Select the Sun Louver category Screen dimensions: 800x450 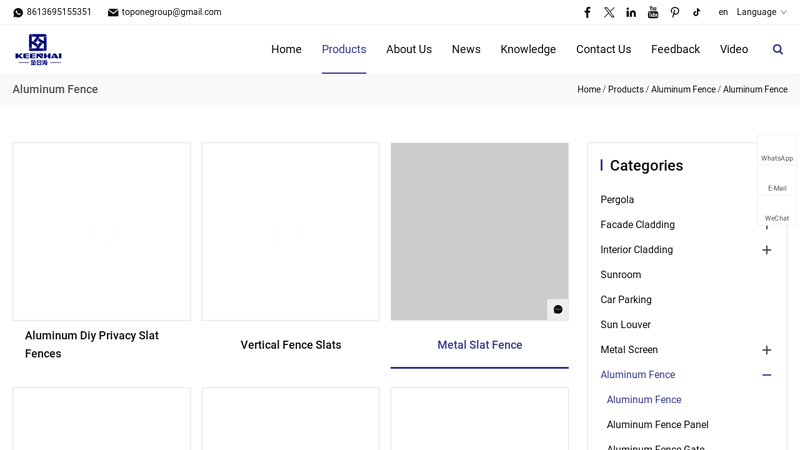pos(625,324)
